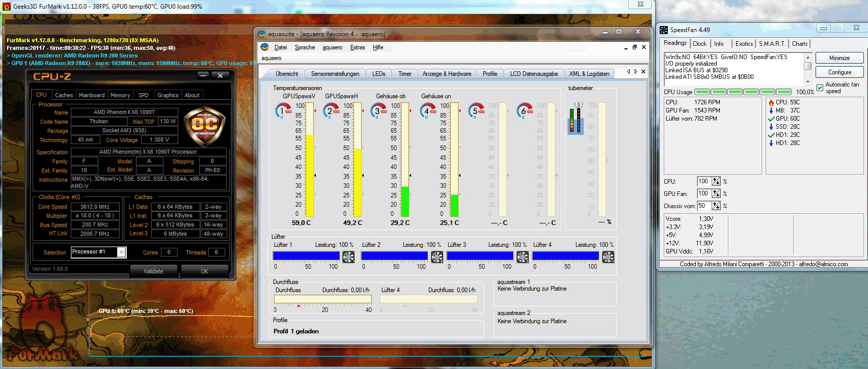Click the CPU speed percentage stepper in SpeedFan
The height and width of the screenshot is (369, 868).
coord(716,181)
